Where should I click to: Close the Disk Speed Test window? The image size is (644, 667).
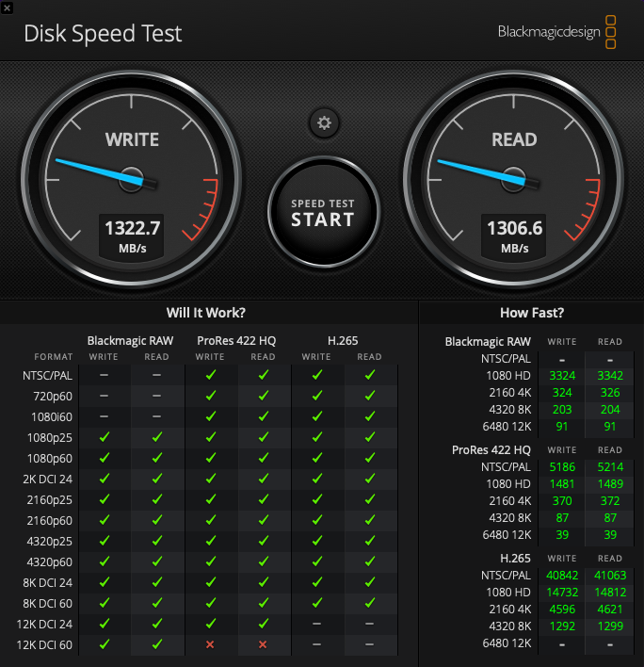click(x=7, y=8)
